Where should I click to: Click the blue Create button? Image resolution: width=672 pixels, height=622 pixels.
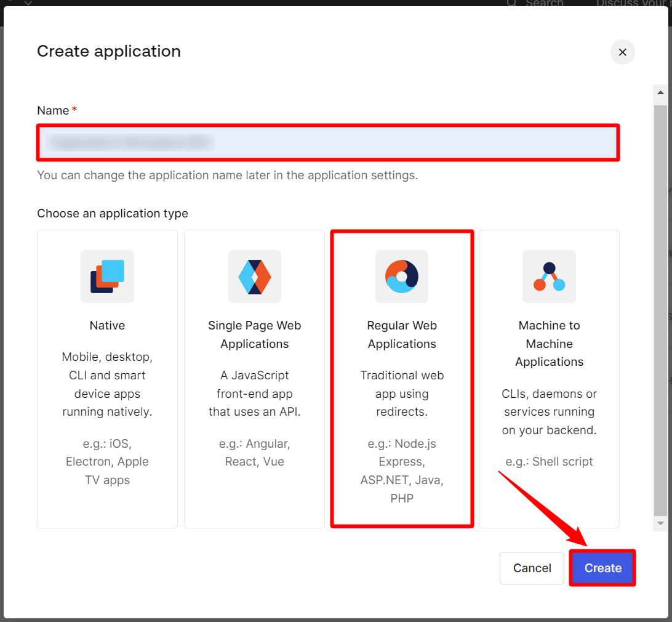602,568
